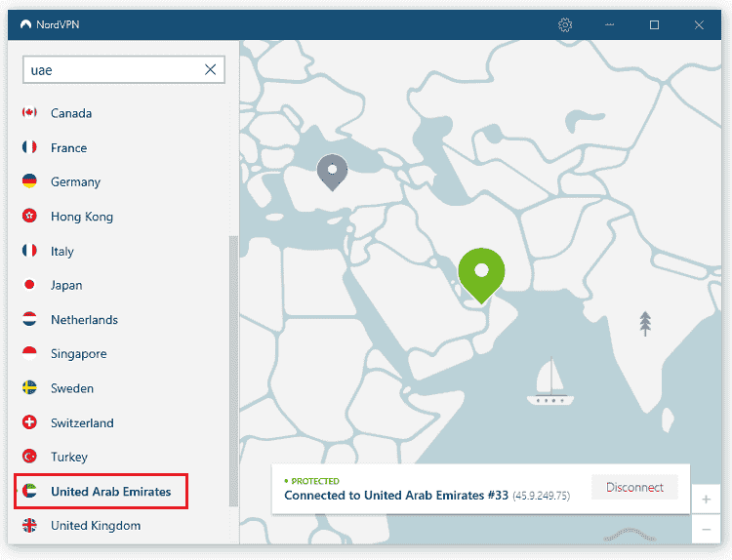Click the United Kingdom flag icon
732x560 pixels.
click(29, 526)
